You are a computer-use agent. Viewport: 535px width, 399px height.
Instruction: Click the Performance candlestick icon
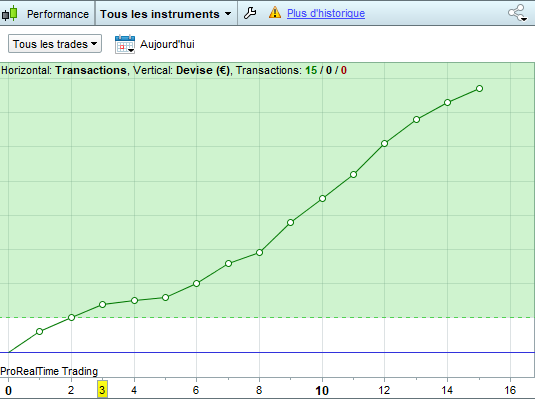pos(10,14)
